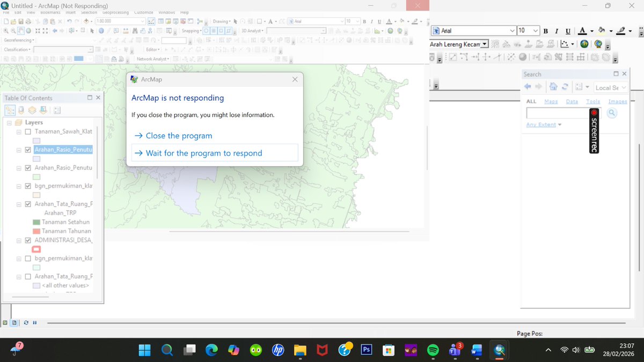This screenshot has height=362, width=644.
Task: Open ArcGlobe icon in 3D Analyst toolbar
Action: [x=597, y=45]
